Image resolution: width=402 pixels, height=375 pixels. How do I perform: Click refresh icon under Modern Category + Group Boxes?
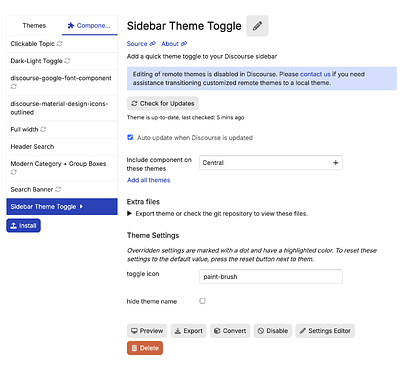(14, 172)
